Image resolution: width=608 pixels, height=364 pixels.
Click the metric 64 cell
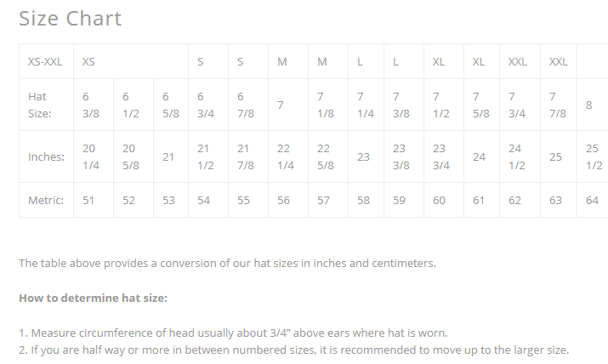point(593,200)
